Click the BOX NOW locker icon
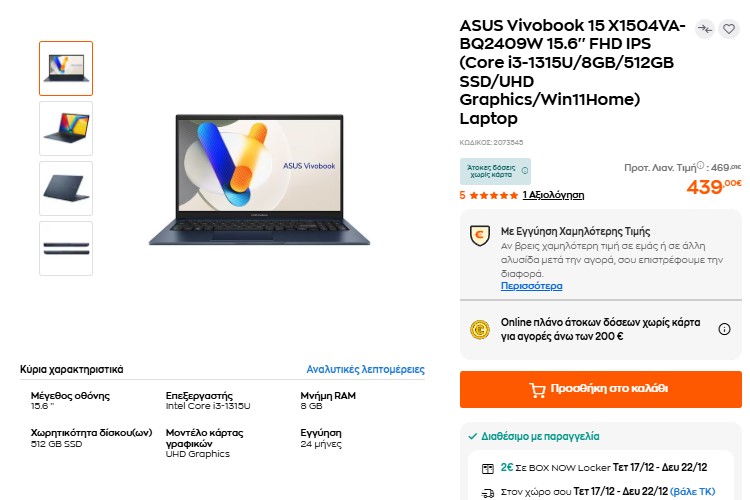This screenshot has width=750, height=500. (487, 468)
